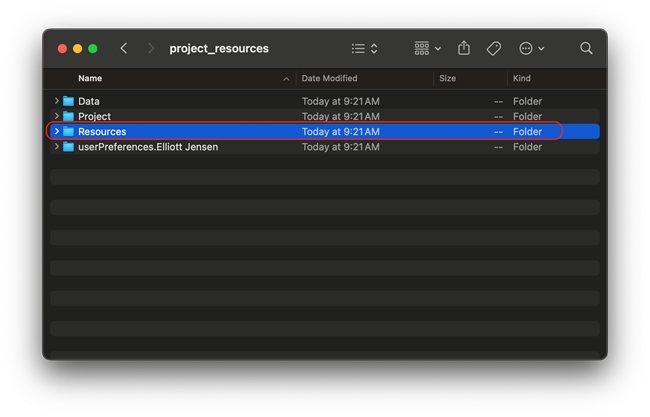Expand the Project folder disclosure arrow

pyautogui.click(x=57, y=116)
